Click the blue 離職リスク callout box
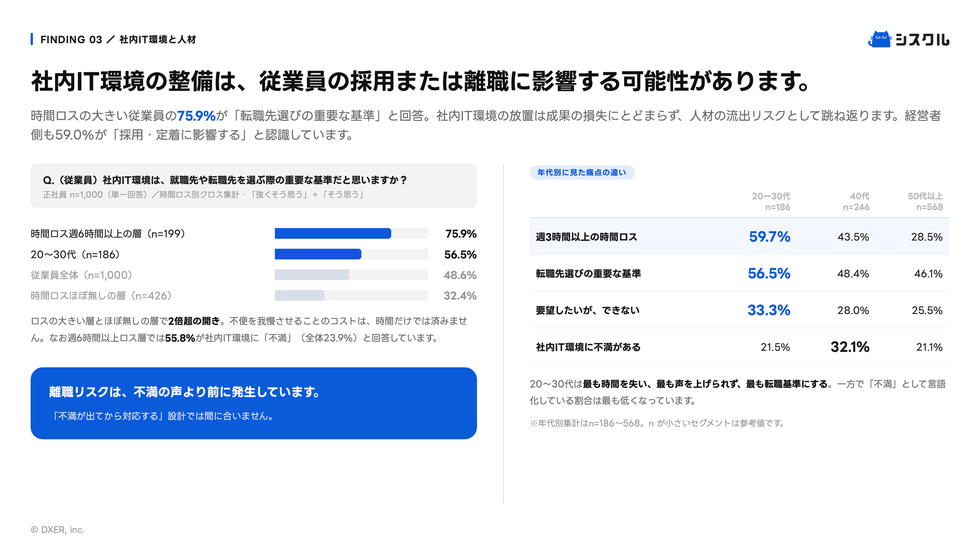 click(254, 403)
